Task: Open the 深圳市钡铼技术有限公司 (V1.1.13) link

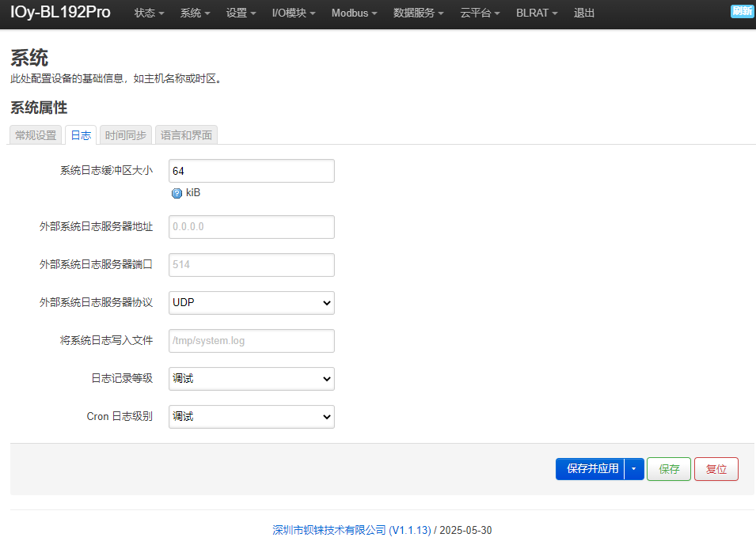Action: pyautogui.click(x=351, y=530)
